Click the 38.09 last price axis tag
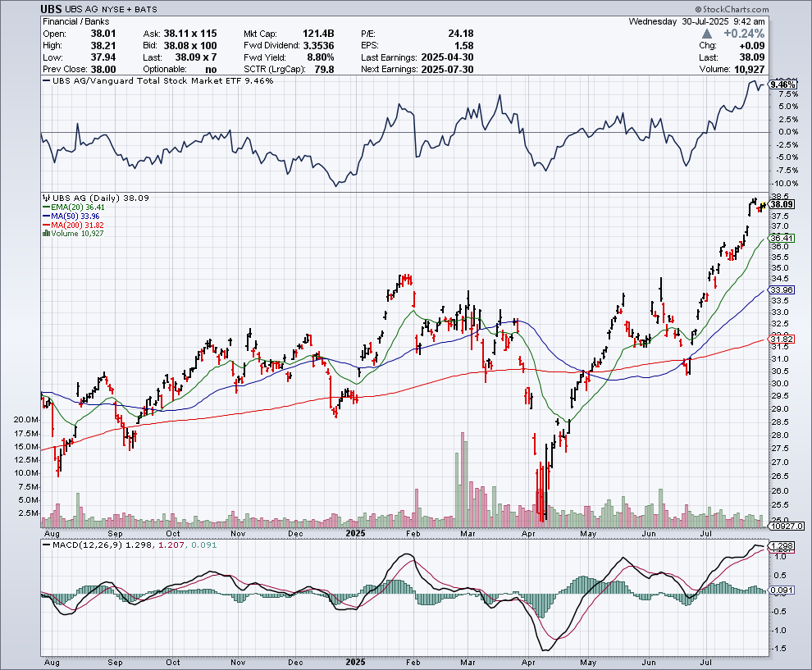 [x=782, y=204]
